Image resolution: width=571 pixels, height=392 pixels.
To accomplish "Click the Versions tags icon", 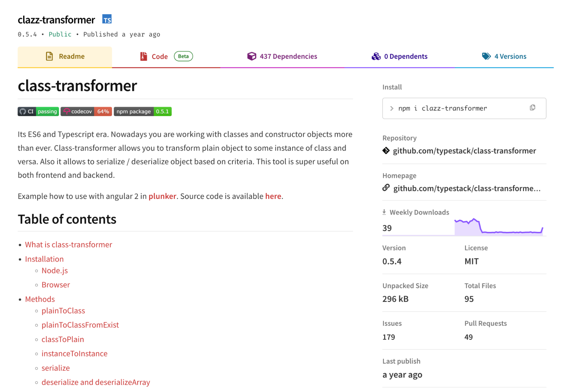I will click(486, 56).
